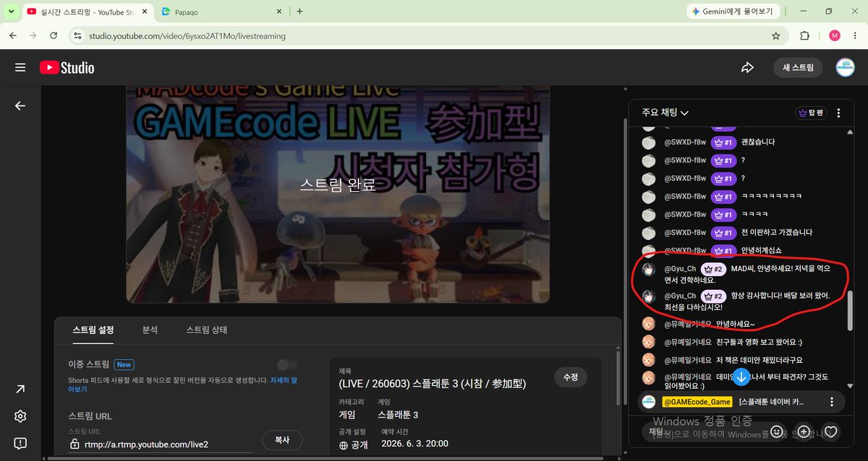Click the external link arrow icon in sidebar
The width and height of the screenshot is (868, 461).
[x=20, y=389]
